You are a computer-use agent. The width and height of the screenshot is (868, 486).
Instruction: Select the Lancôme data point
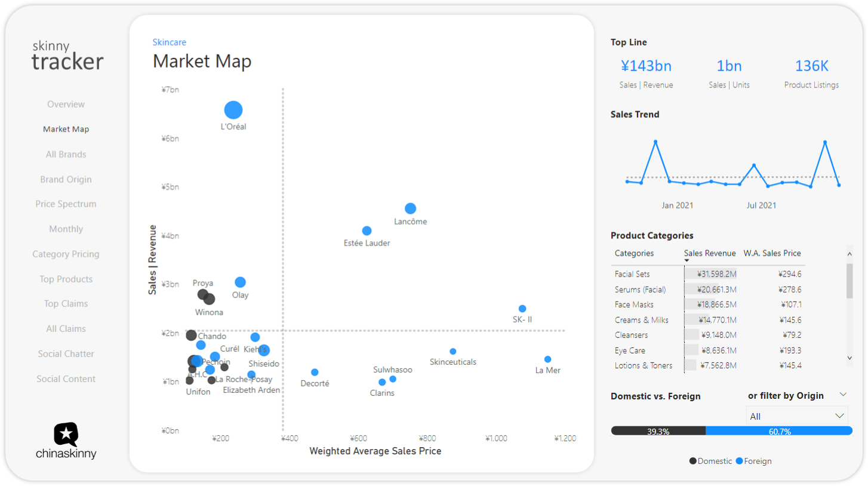click(410, 208)
